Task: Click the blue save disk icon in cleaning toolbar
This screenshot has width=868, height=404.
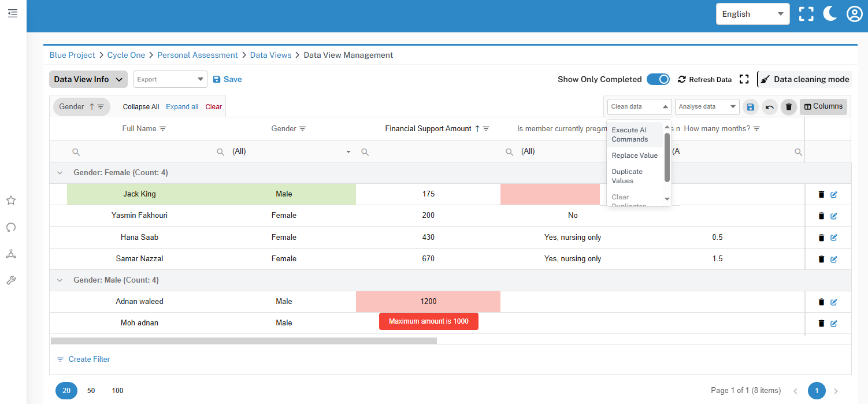Action: 750,106
